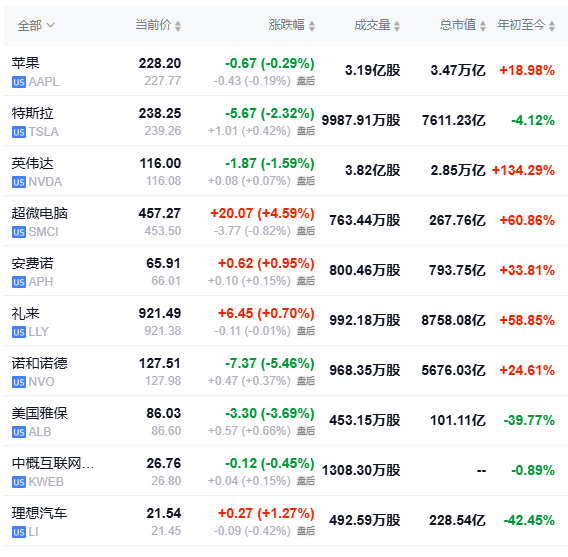Click the US badge next to KWEB
This screenshot has width=568, height=557.
(19, 482)
